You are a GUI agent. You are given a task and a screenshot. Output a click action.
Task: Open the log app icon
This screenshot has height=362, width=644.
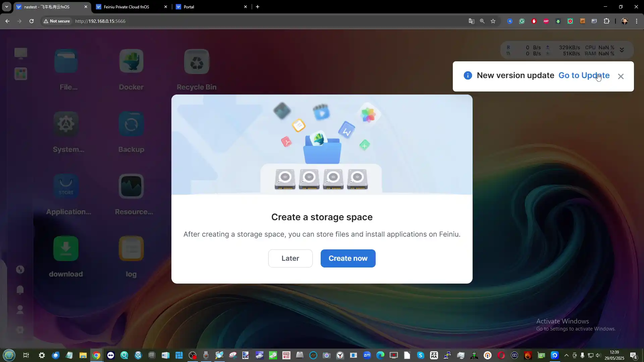click(x=131, y=248)
